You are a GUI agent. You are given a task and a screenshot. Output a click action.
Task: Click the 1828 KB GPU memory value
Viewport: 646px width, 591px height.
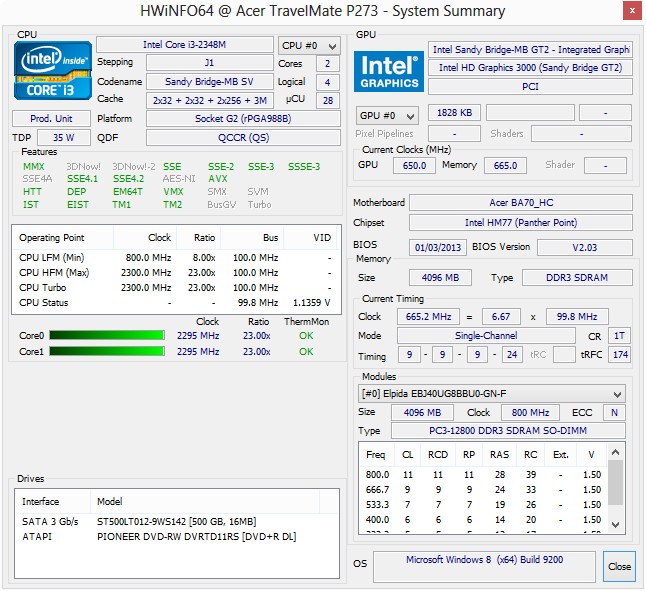pyautogui.click(x=454, y=112)
